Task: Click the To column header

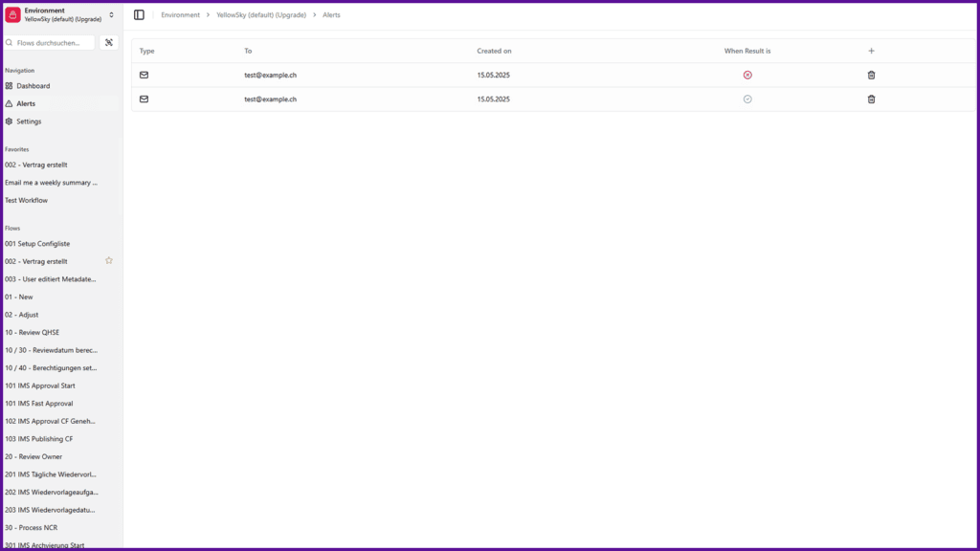Action: (248, 52)
